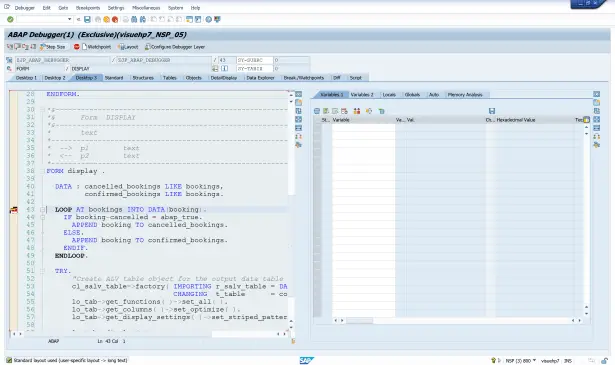Click the red Stop breakpoint icon

[76, 47]
